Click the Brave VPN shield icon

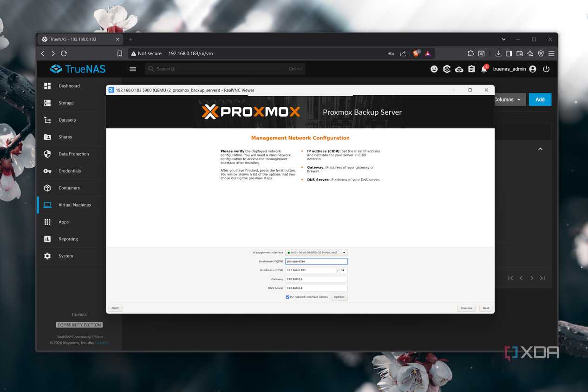coord(541,53)
